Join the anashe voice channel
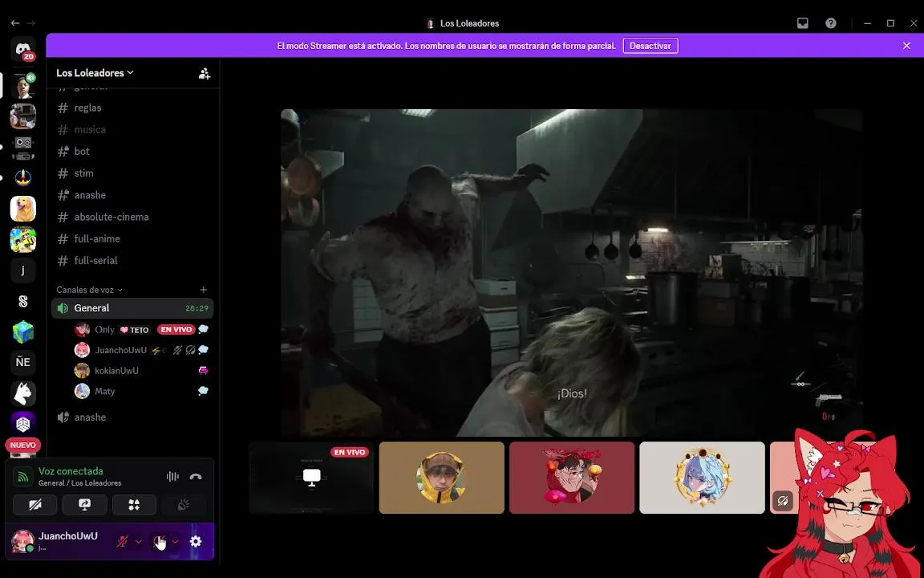Image resolution: width=924 pixels, height=578 pixels. [x=132, y=417]
